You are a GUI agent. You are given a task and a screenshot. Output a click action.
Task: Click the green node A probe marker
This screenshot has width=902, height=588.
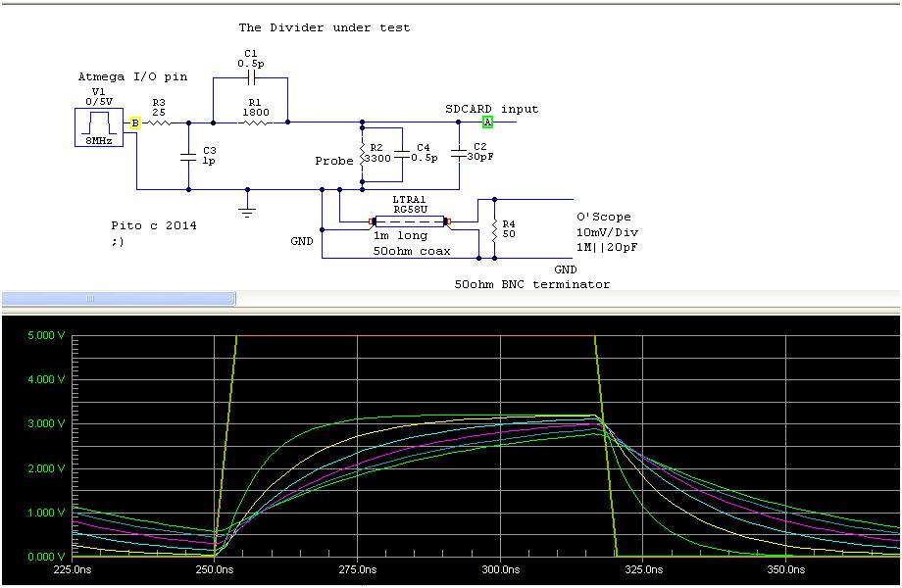(x=486, y=122)
